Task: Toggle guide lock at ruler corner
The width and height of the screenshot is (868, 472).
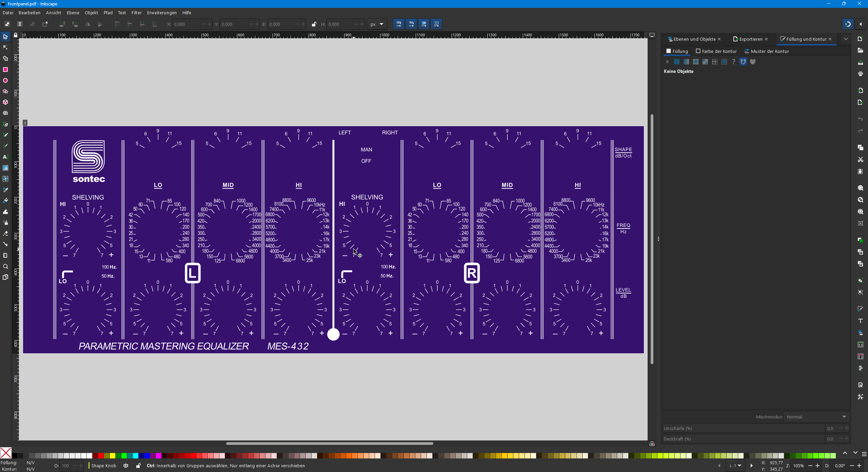Action: coord(16,35)
